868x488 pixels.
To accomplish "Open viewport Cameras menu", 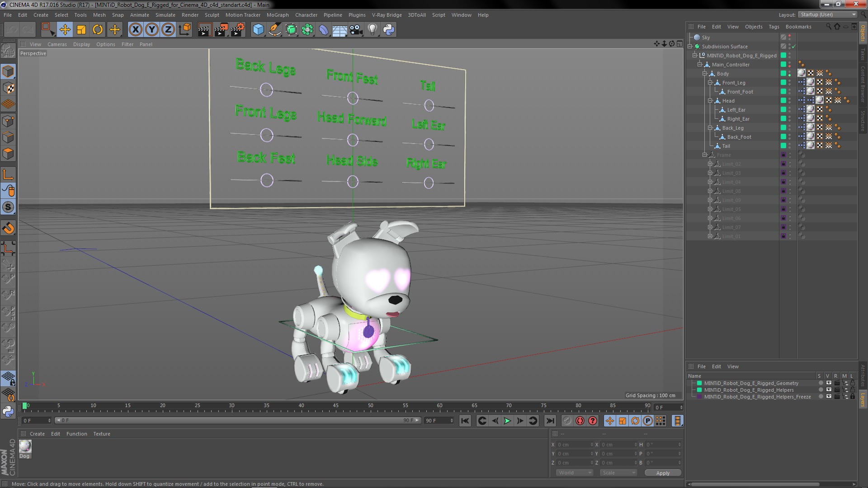I will 57,44.
